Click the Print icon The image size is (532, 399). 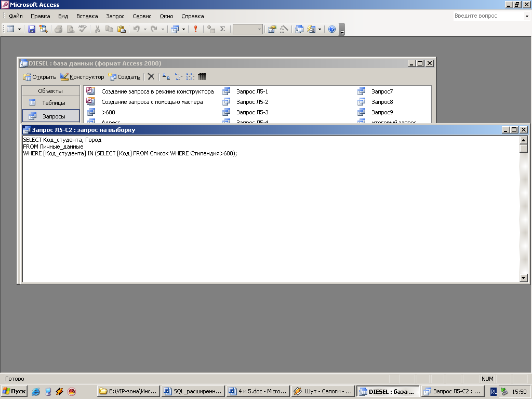58,29
